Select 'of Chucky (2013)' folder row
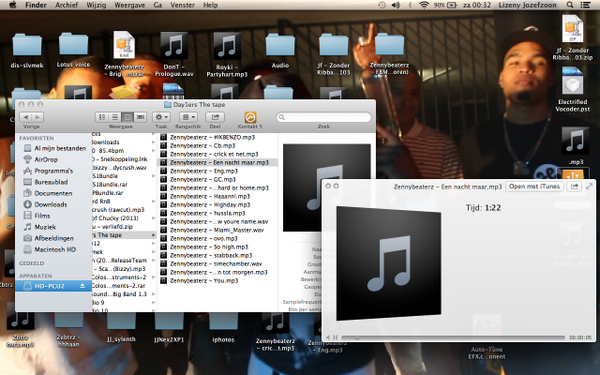Image resolution: width=600 pixels, height=375 pixels. tap(124, 218)
